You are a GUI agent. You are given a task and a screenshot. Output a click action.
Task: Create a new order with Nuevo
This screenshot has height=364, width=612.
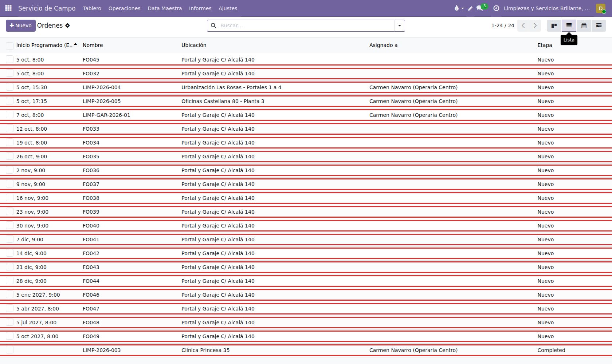(21, 25)
